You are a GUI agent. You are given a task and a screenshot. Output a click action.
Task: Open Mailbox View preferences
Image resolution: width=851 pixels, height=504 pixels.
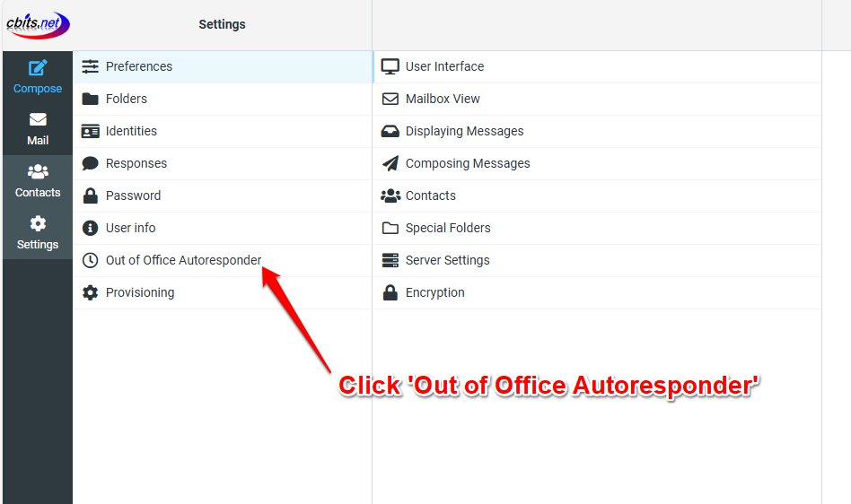(597, 100)
